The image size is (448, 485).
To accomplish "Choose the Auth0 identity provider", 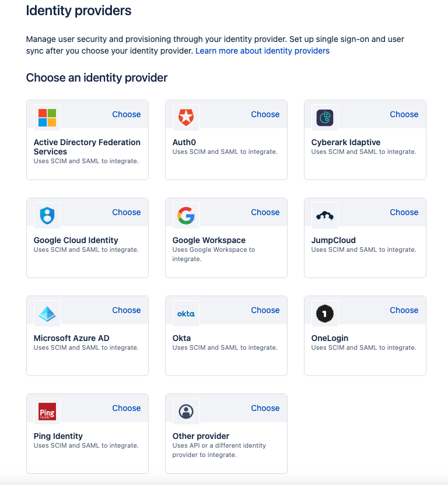I will tap(265, 114).
